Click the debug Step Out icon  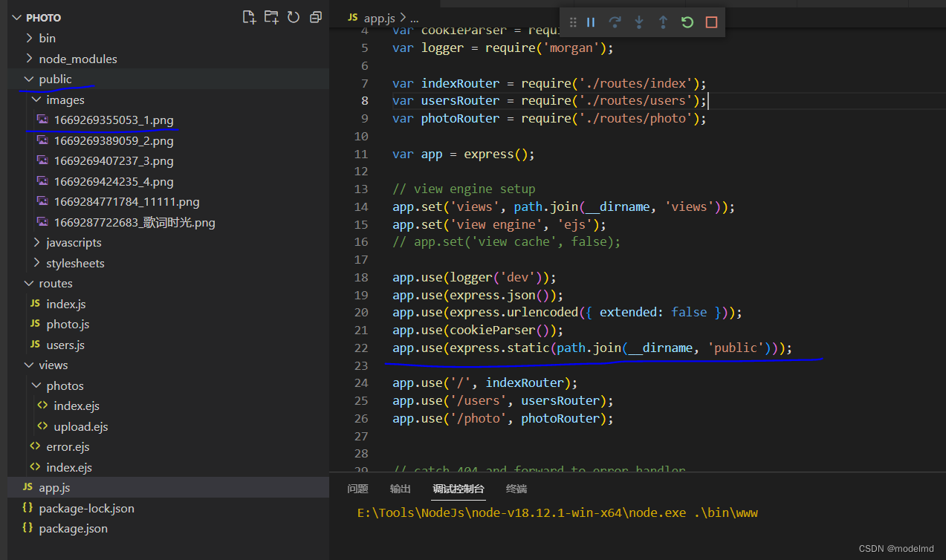coord(663,22)
